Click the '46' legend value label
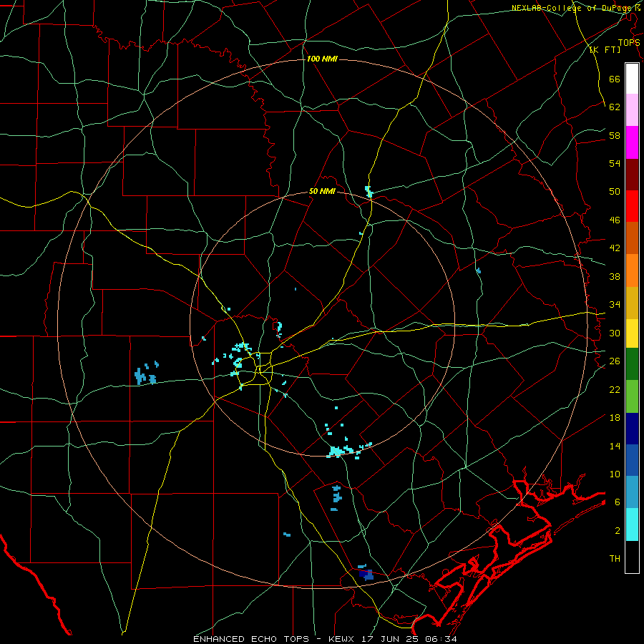This screenshot has width=644, height=644. pos(615,220)
